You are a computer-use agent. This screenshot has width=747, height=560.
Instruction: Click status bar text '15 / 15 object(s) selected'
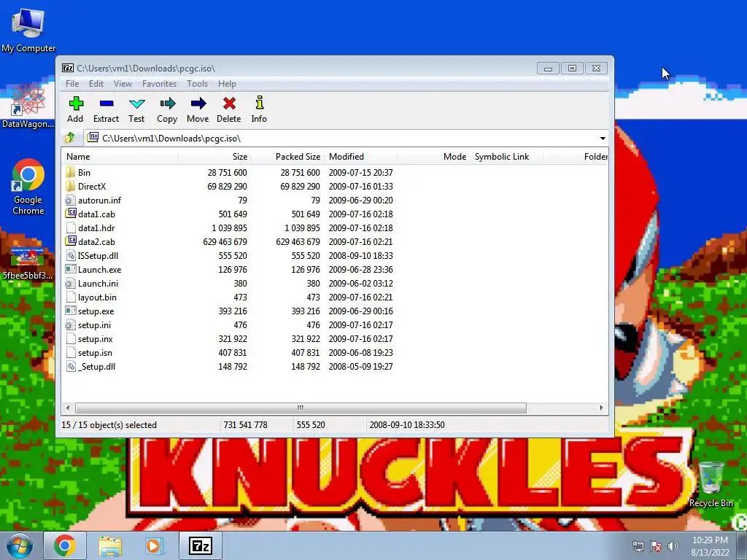[109, 425]
